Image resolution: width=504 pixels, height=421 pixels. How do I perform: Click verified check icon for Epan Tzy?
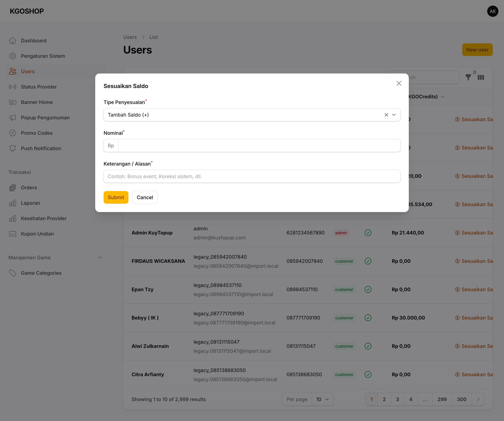368,289
